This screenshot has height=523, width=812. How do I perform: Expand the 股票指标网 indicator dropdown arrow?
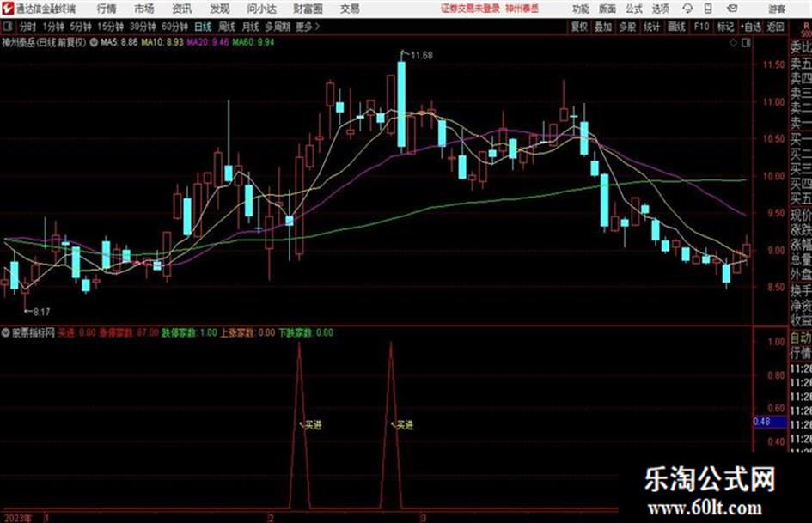(x=5, y=332)
